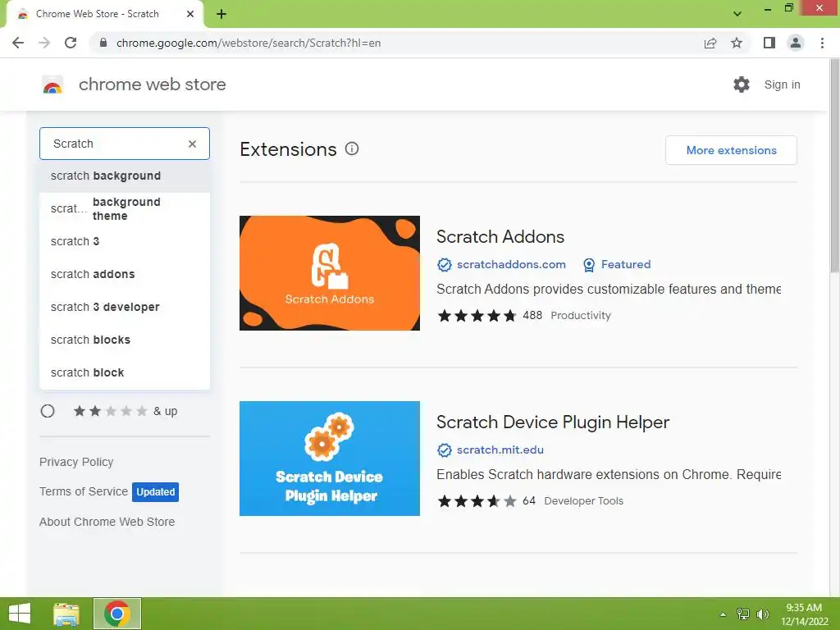Share this page icon in address bar

tap(710, 43)
